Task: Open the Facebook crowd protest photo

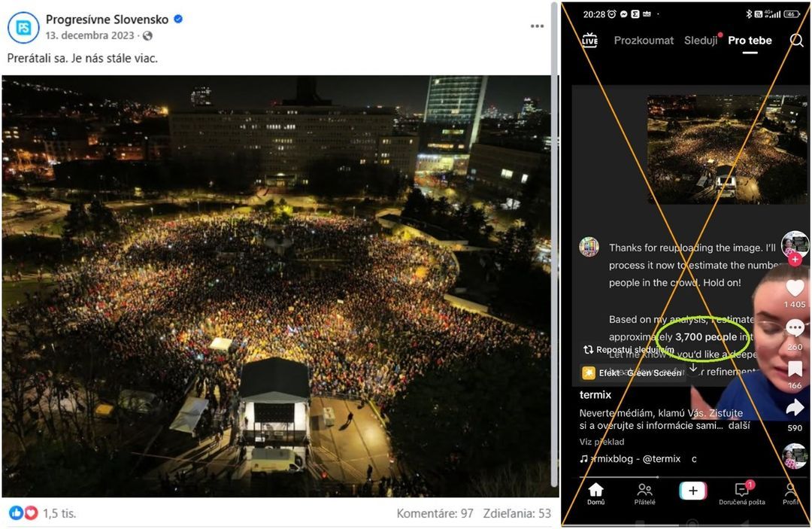Action: [x=277, y=287]
